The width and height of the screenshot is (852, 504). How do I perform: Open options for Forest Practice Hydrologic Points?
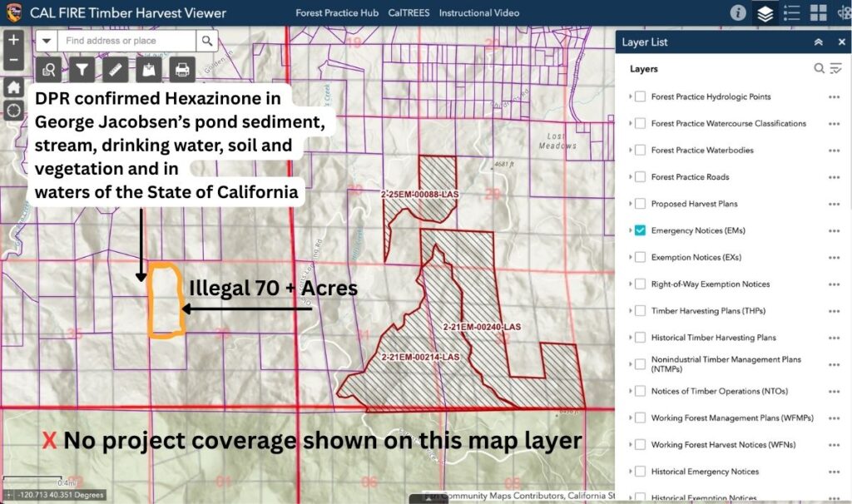(834, 97)
